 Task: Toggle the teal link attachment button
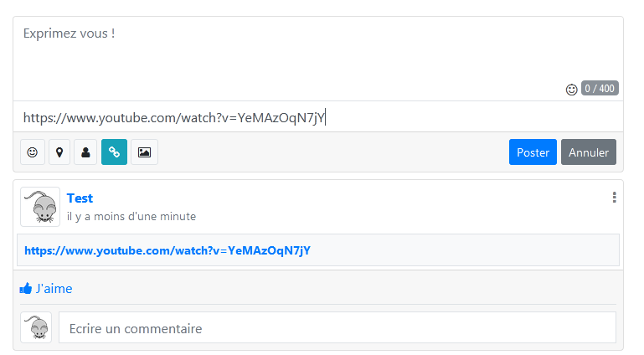coord(114,152)
